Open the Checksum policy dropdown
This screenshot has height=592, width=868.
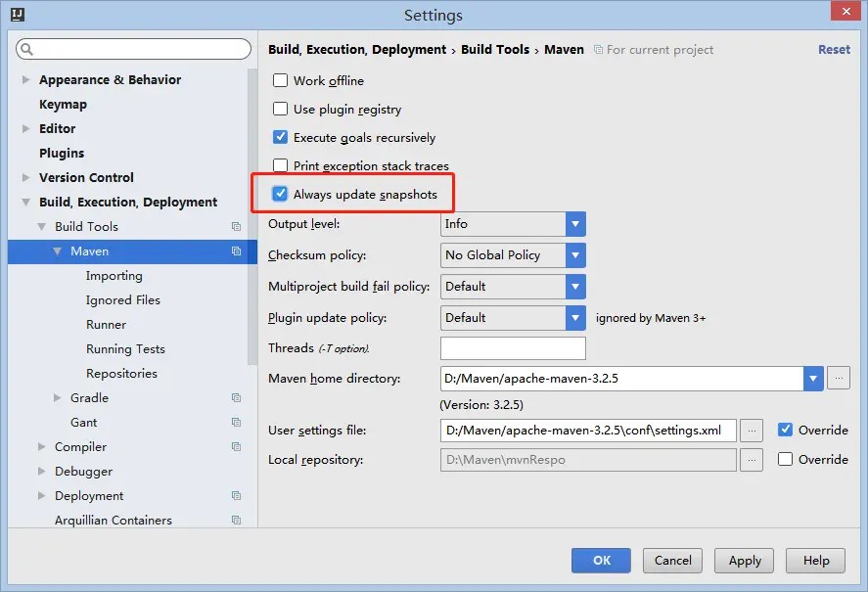click(576, 255)
